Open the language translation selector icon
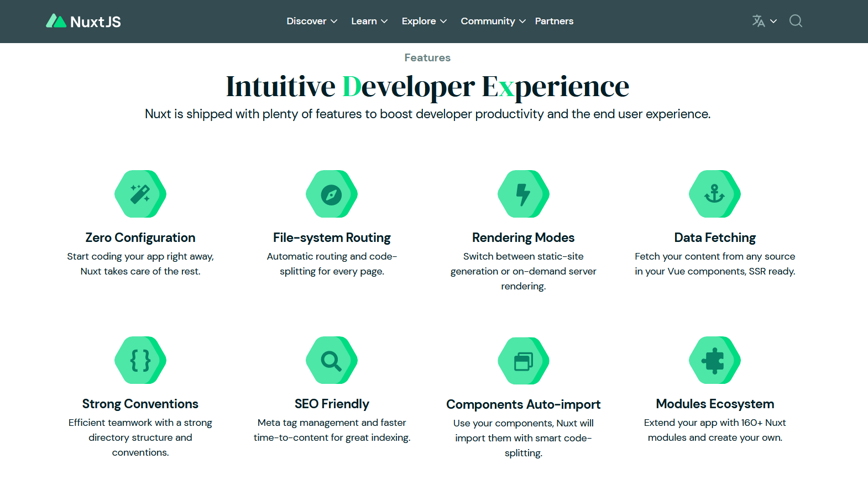 point(759,21)
